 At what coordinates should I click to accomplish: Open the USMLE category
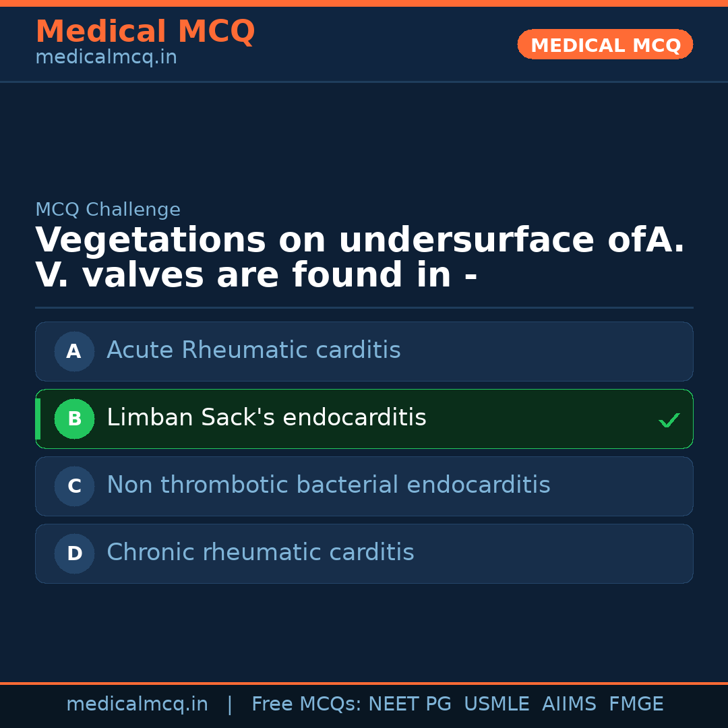click(x=497, y=703)
